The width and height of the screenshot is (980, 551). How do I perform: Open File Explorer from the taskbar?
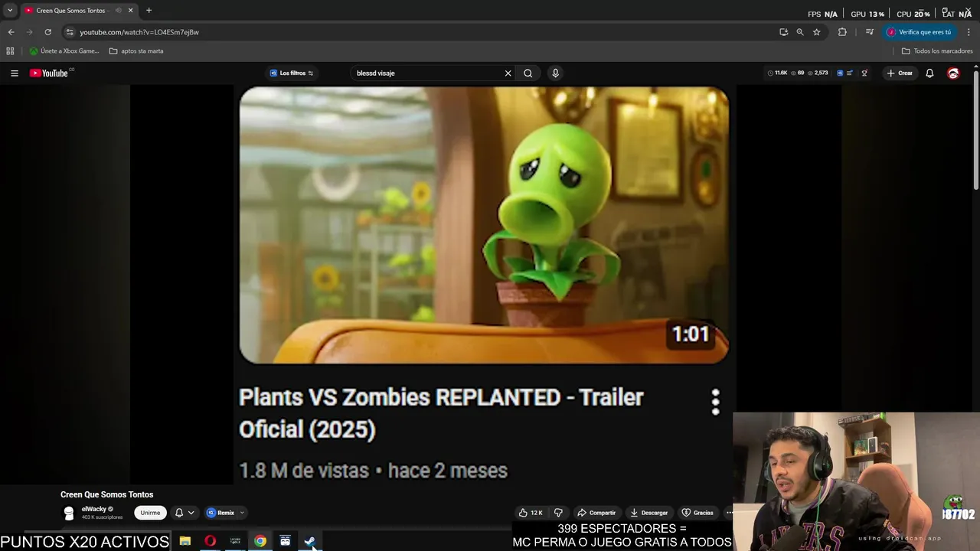point(185,541)
